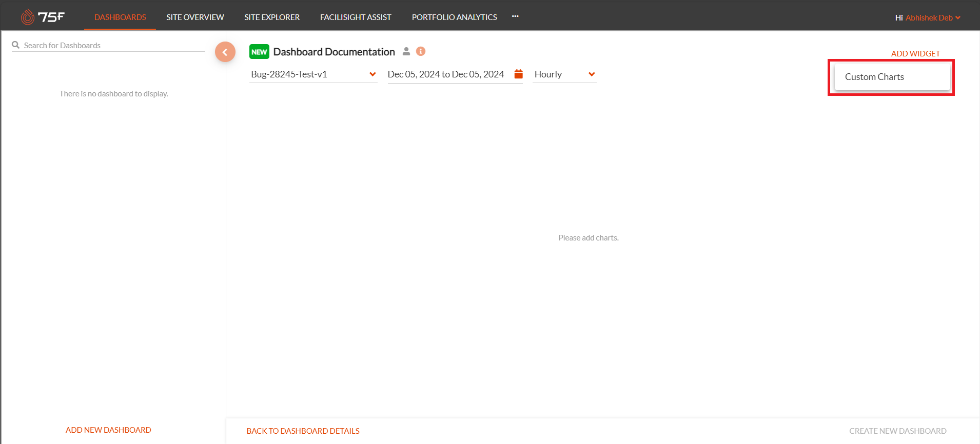980x444 pixels.
Task: Click the 75F logo
Action: [43, 17]
